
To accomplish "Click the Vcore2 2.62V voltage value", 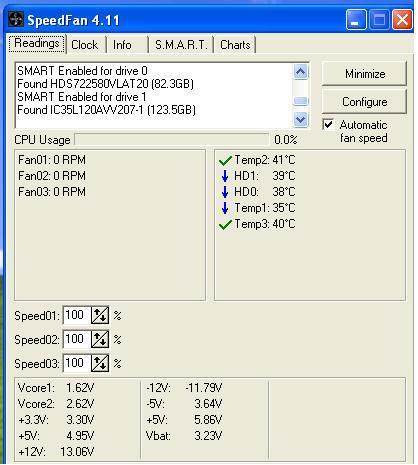I will point(80,404).
